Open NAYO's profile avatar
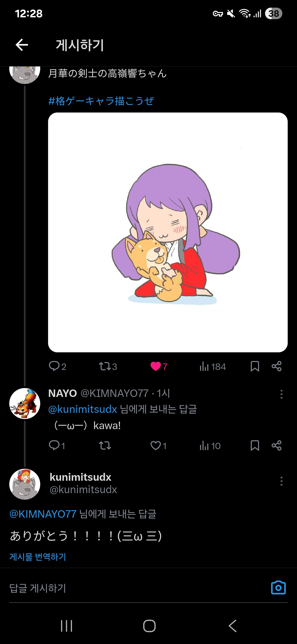The image size is (297, 644). pos(25,404)
